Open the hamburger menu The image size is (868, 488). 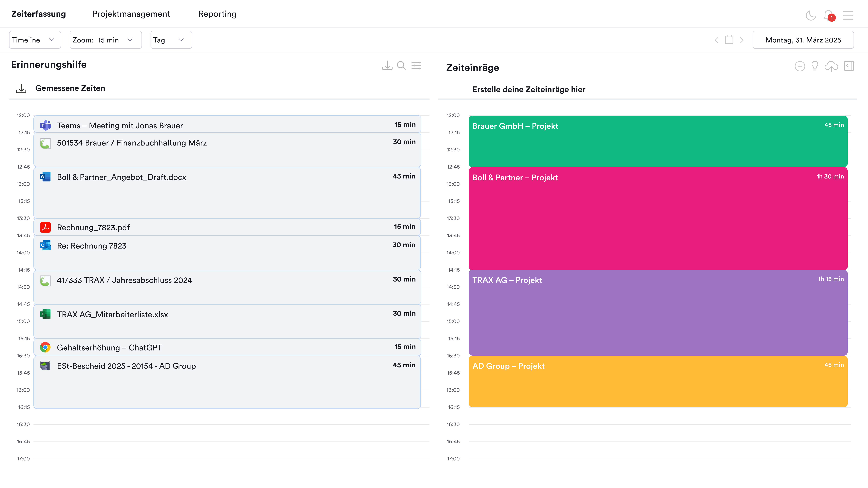click(848, 15)
